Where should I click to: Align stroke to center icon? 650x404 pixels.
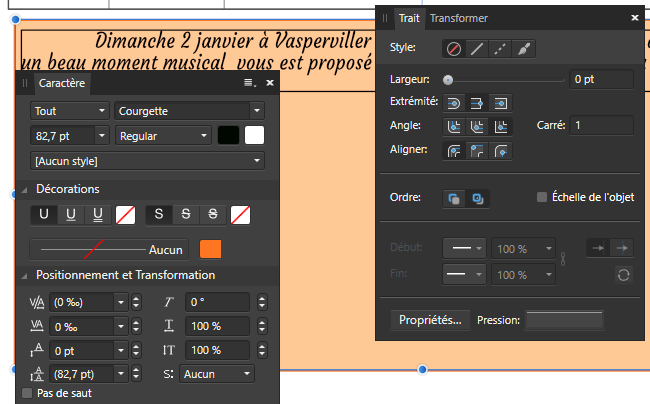pyautogui.click(x=454, y=151)
